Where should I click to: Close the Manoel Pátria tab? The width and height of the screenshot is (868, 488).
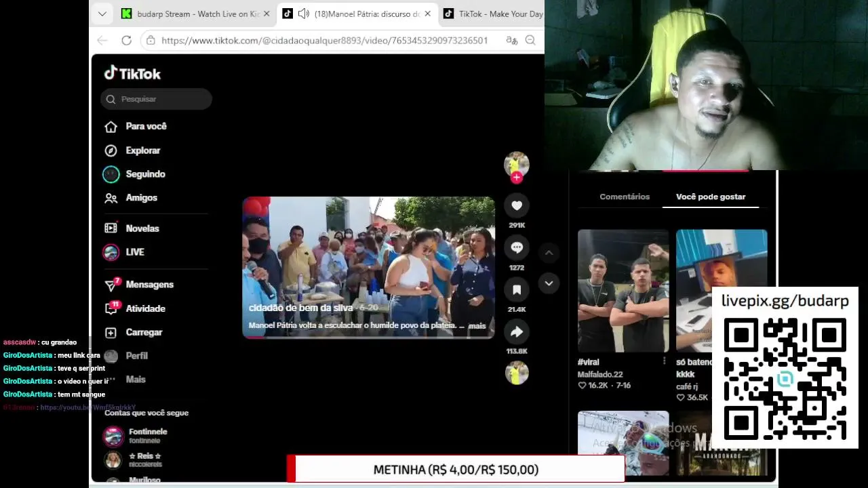pyautogui.click(x=427, y=14)
